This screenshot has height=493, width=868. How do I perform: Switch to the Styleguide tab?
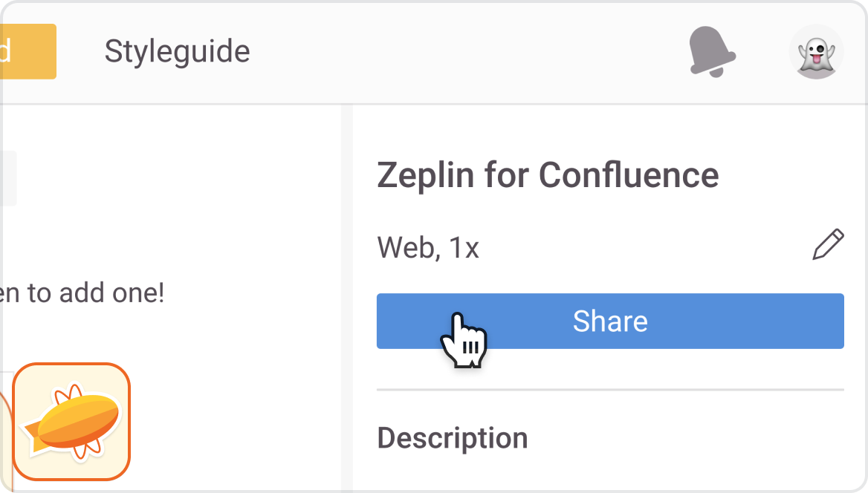click(177, 51)
